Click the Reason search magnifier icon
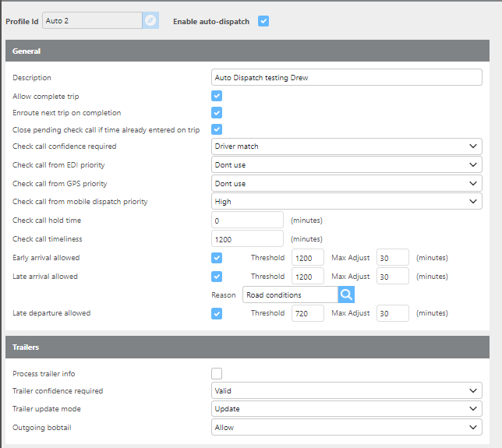 (x=347, y=295)
